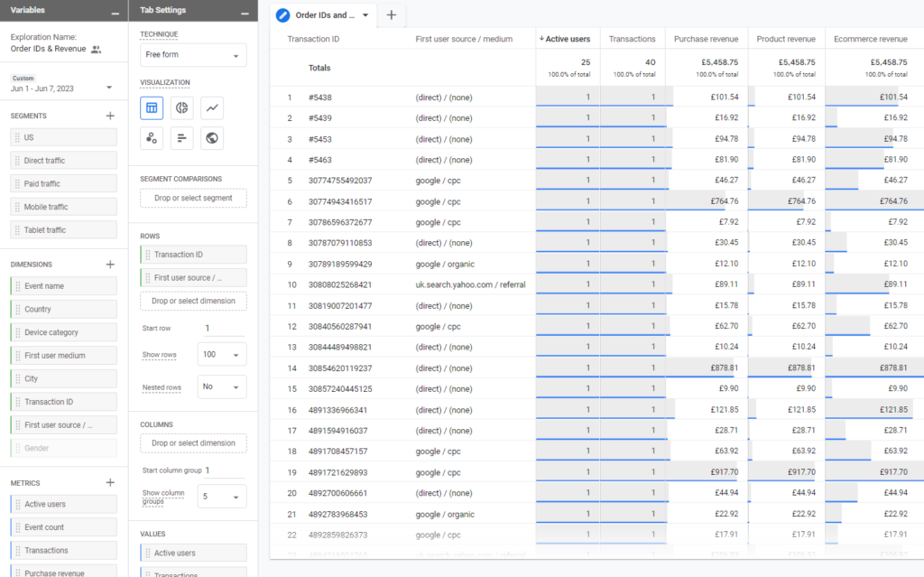Viewport: 924px width, 577px height.
Task: Add a new segment with the plus icon
Action: (110, 116)
